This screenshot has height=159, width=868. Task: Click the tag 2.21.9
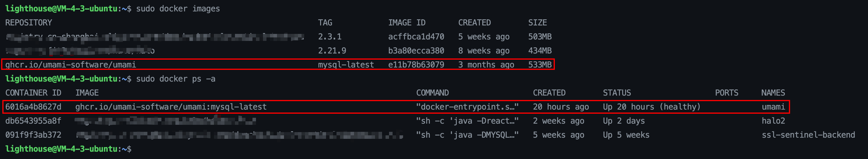coord(332,51)
